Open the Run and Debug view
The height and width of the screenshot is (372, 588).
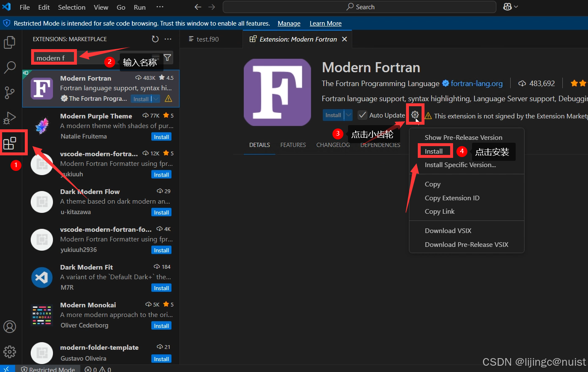(x=10, y=118)
